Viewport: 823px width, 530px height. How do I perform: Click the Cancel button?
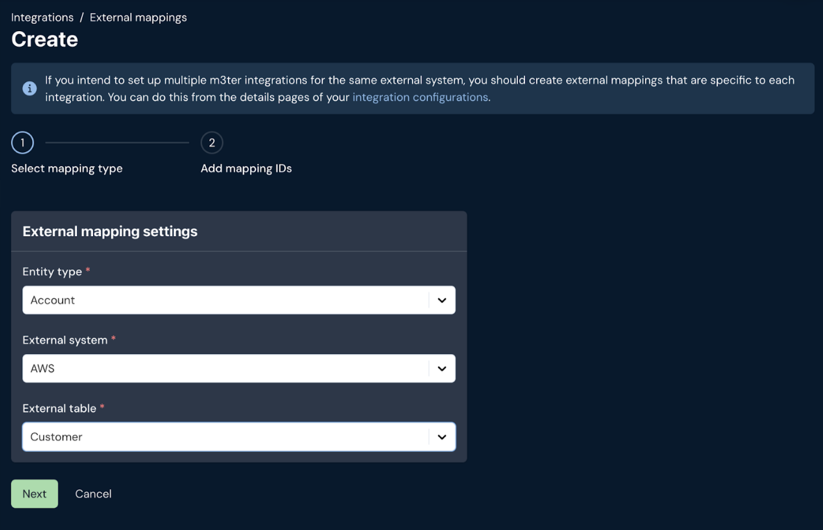click(x=93, y=494)
